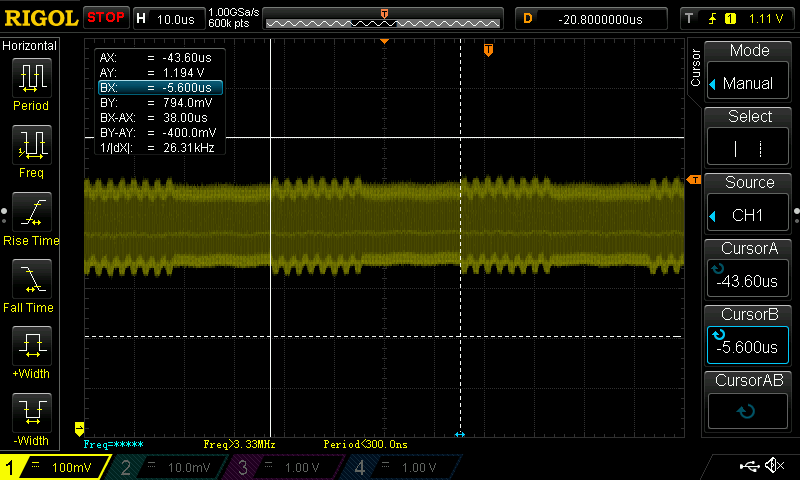
Task: Select the +Width measurement icon
Action: 32,345
